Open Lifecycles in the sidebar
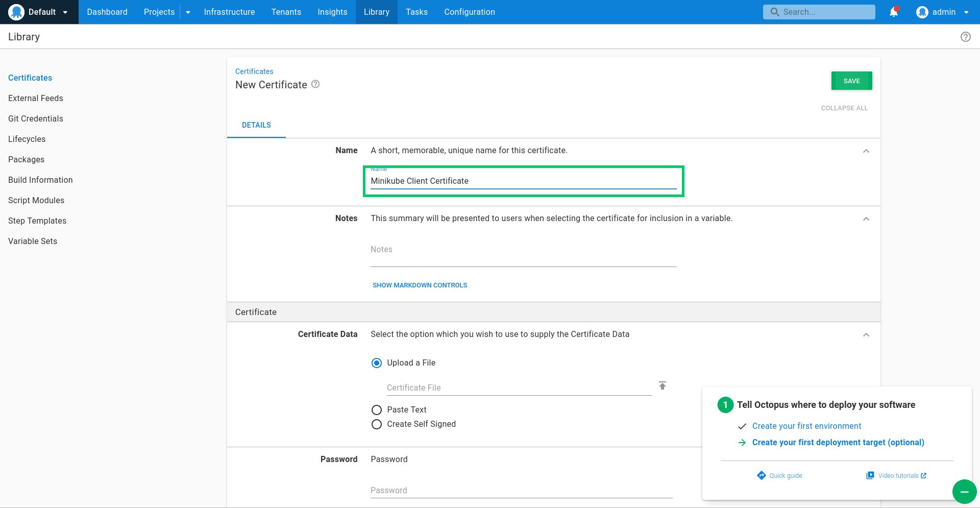Screen dimensions: 980x508 pos(27,139)
